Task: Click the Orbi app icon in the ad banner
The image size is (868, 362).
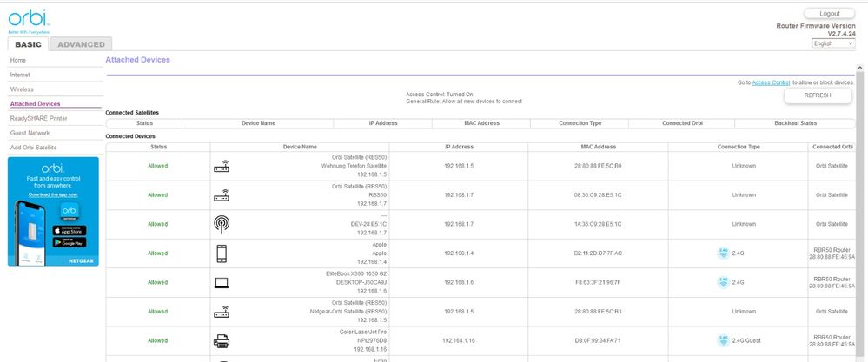Action: pos(70,212)
